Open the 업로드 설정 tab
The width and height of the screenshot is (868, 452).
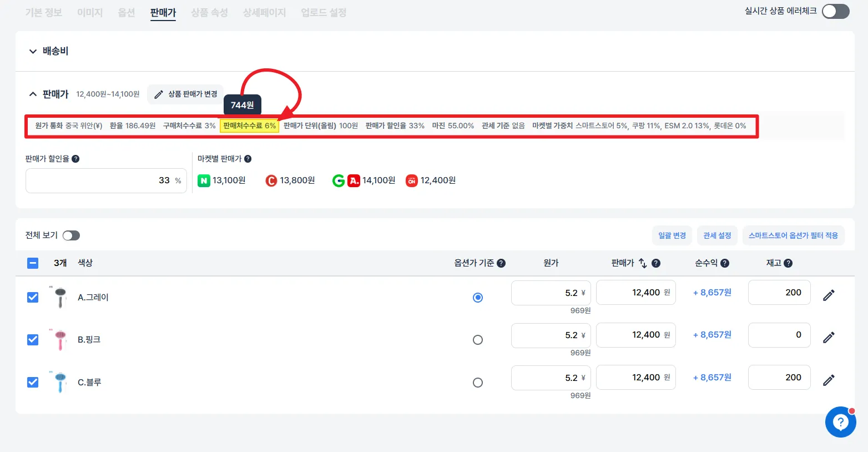pos(322,12)
